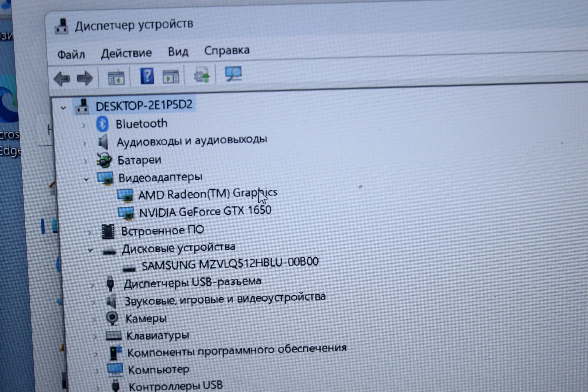Click the update driver toolbar icon

point(202,74)
